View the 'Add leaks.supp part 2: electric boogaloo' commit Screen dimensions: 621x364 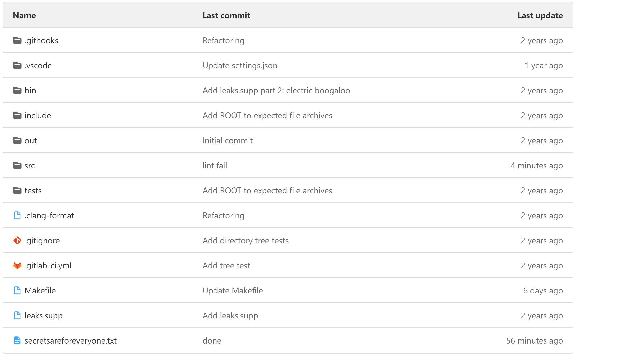click(276, 90)
